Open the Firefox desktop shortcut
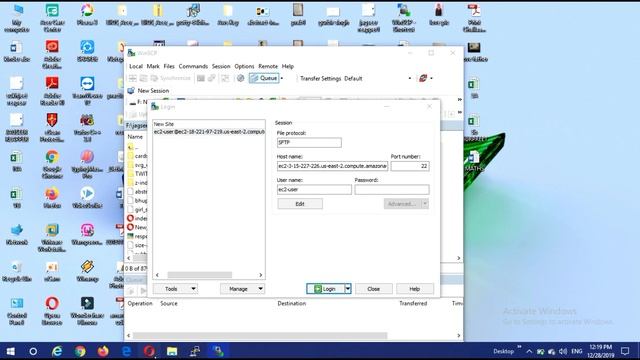 (52, 198)
